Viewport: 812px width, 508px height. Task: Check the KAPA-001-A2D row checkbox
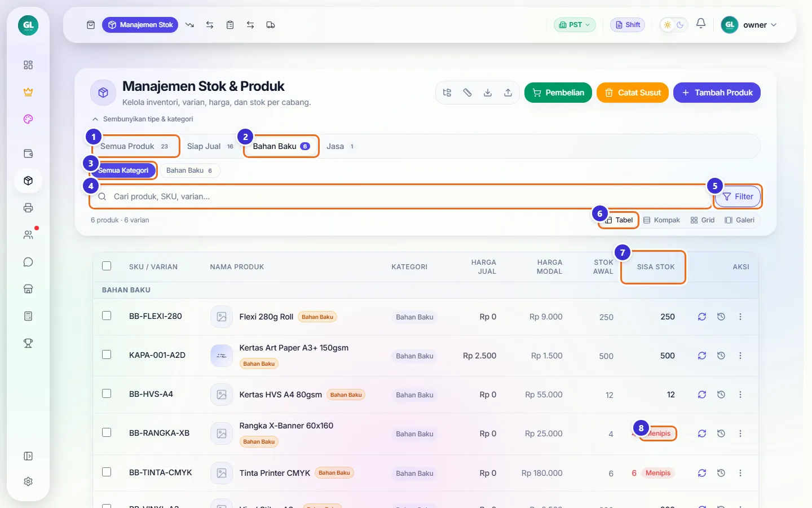point(107,354)
